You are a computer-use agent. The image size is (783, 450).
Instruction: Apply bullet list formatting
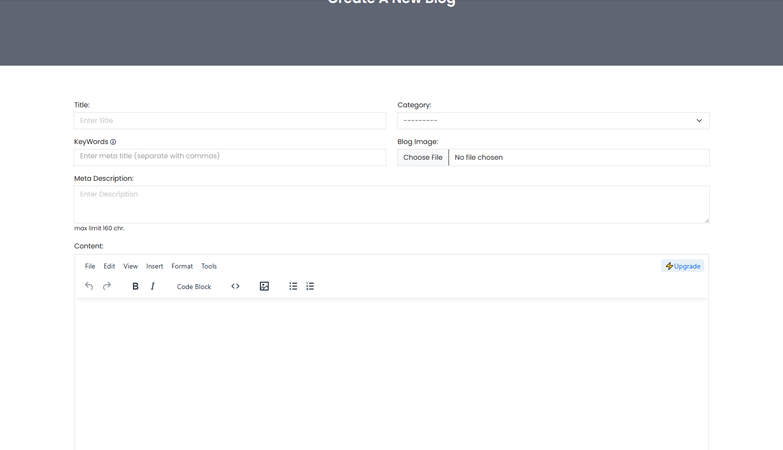coord(293,286)
